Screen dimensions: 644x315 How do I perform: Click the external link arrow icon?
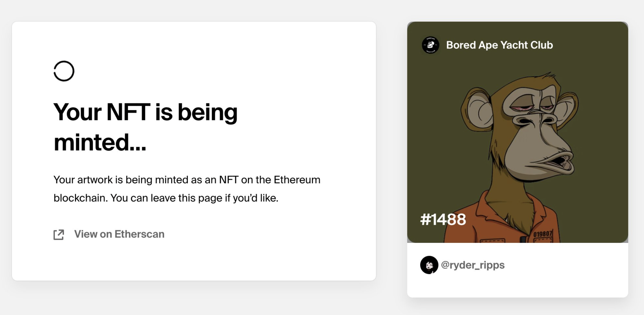coord(59,234)
